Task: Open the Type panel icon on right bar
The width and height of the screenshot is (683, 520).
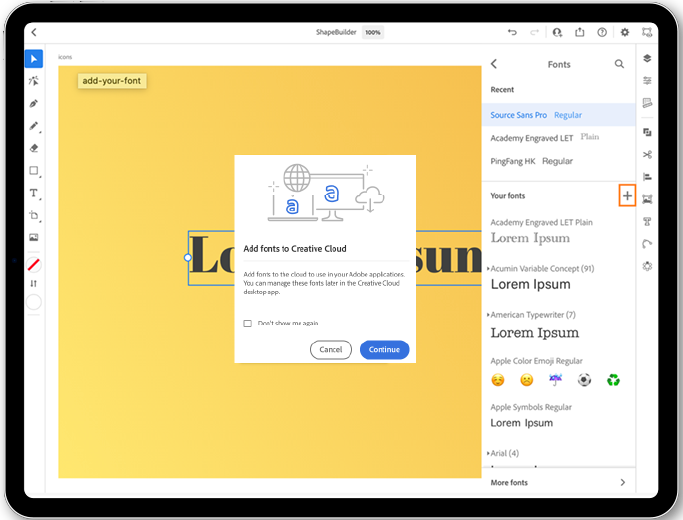Action: point(647,222)
